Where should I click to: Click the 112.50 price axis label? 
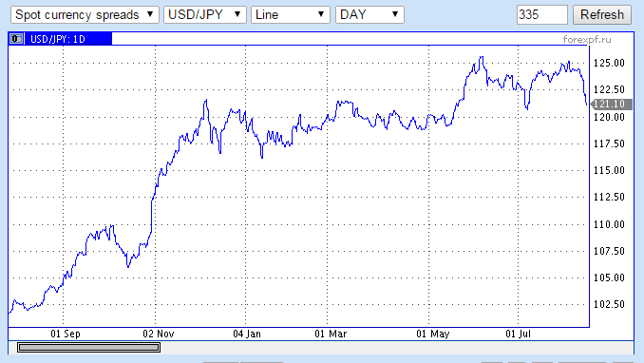pos(609,197)
